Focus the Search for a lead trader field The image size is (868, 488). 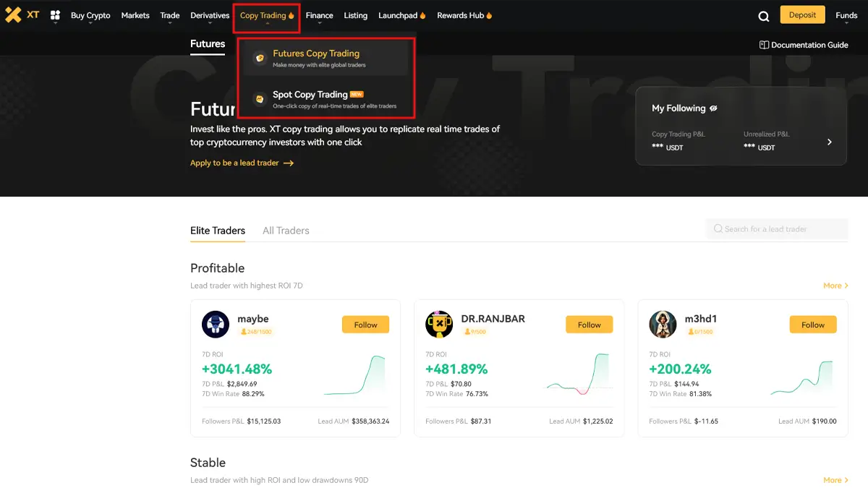click(777, 229)
